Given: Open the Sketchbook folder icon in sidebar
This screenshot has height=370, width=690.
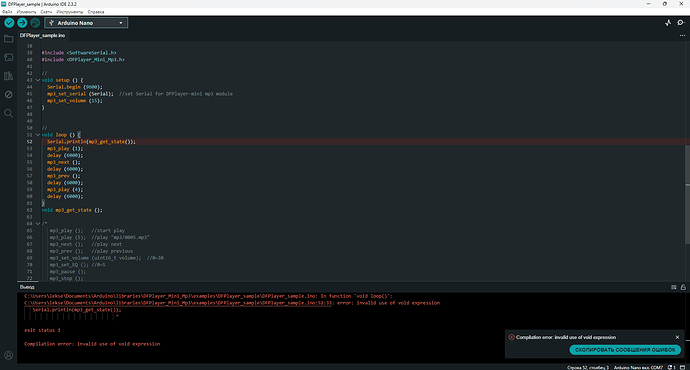Looking at the screenshot, I should [8, 39].
